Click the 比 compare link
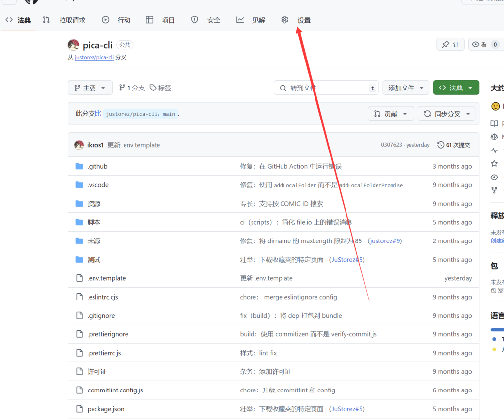 click(98, 113)
